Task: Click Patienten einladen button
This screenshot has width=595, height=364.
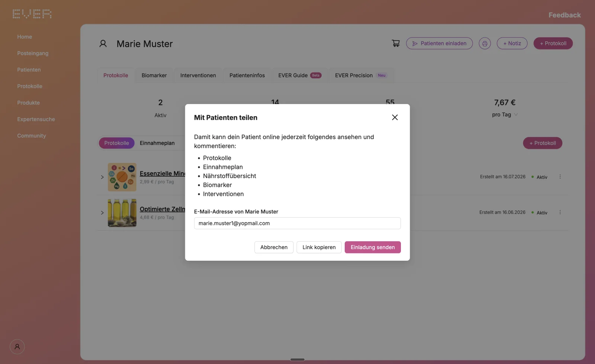Action: 439,44
